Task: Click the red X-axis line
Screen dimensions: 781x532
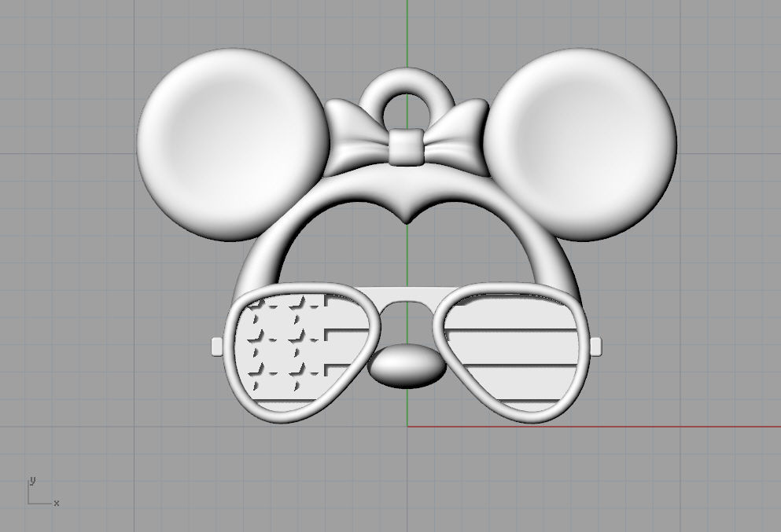Action: pos(594,426)
